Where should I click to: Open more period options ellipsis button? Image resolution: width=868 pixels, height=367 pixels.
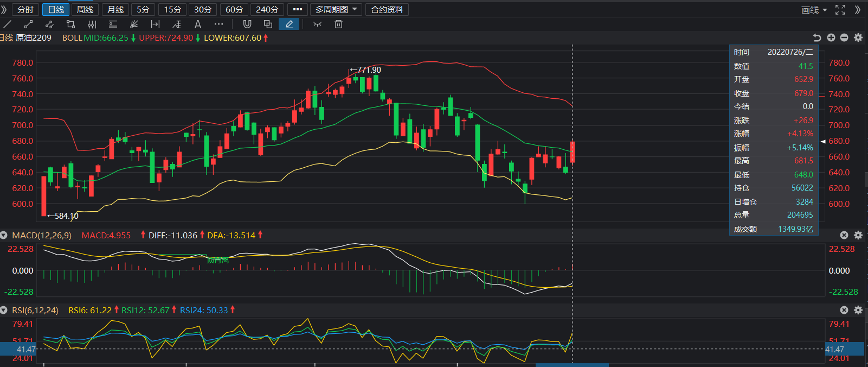click(297, 9)
